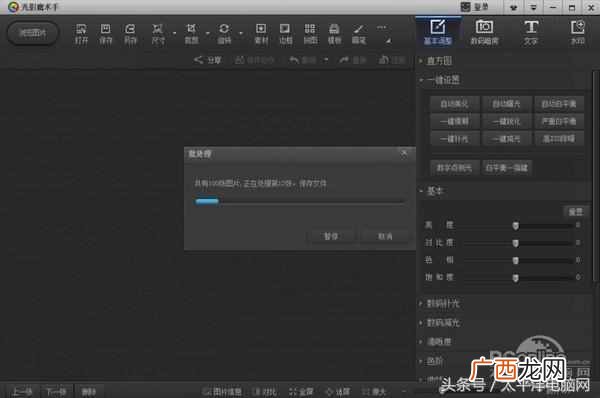Expand the Digital Reduce Light (数码减光) section
Image resolution: width=600 pixels, height=398 pixels.
[x=421, y=323]
